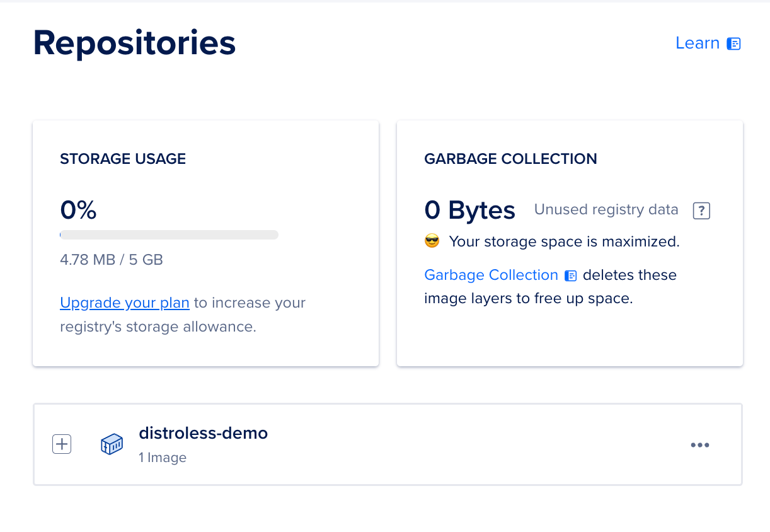
Task: Click the Unused registry data label
Action: point(606,210)
